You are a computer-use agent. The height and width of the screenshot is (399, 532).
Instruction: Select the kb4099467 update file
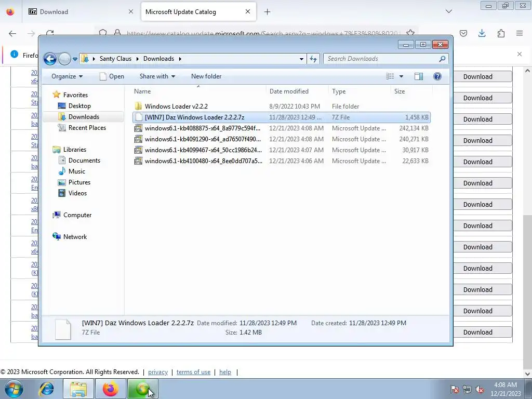(282, 150)
